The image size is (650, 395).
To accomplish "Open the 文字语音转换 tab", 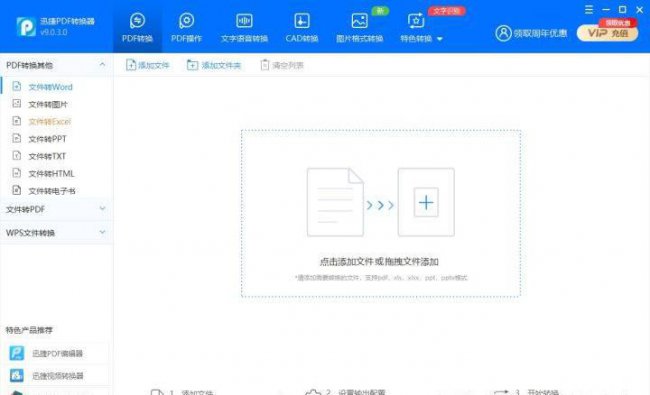I will (244, 27).
